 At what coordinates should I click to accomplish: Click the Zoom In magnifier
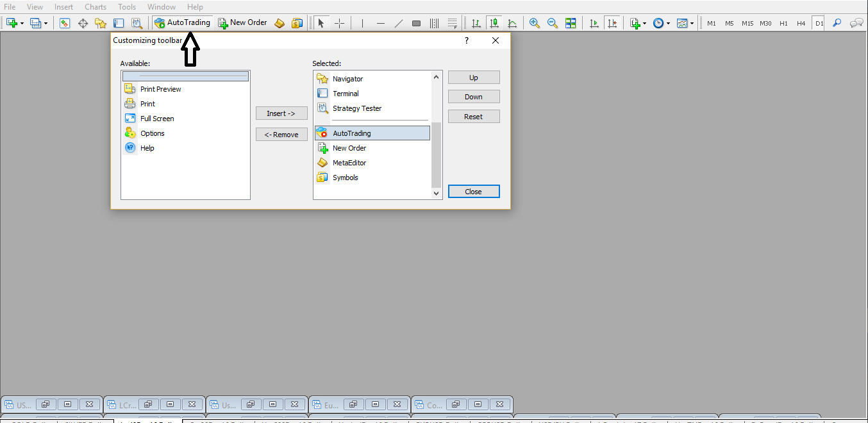coord(535,23)
